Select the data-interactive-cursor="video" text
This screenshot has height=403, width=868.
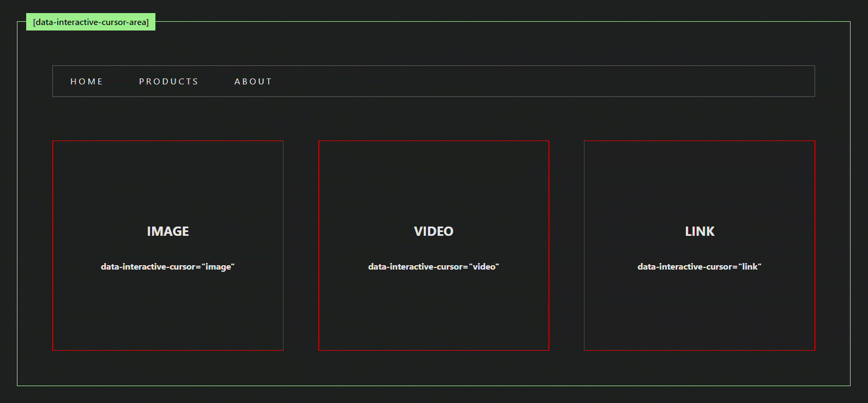(x=433, y=267)
